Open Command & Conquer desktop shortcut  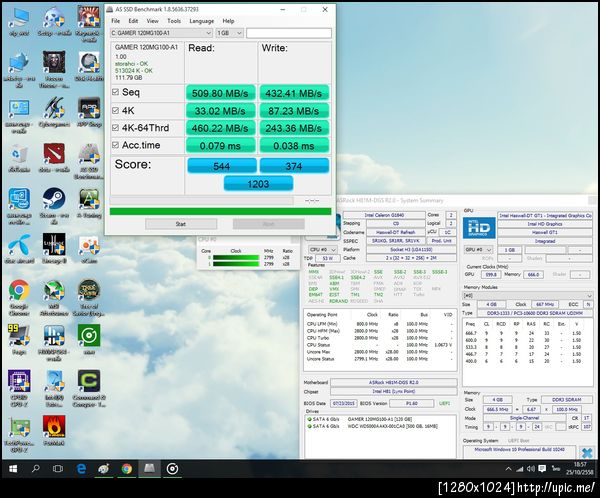click(88, 382)
